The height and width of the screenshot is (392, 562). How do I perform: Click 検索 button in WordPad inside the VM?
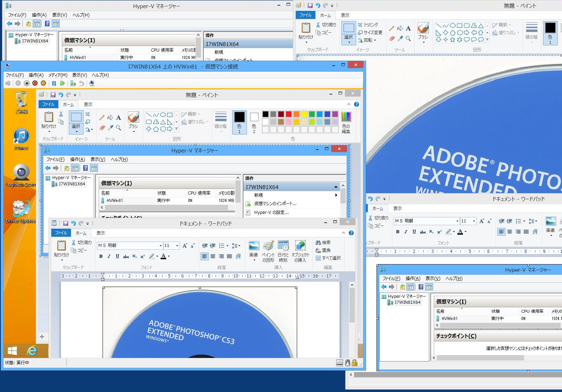[323, 242]
